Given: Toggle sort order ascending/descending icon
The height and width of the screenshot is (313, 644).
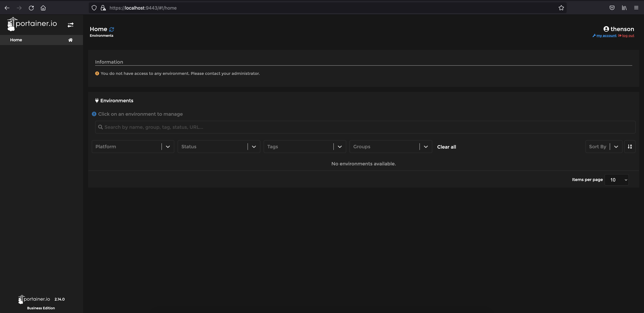Looking at the screenshot, I should tap(630, 147).
